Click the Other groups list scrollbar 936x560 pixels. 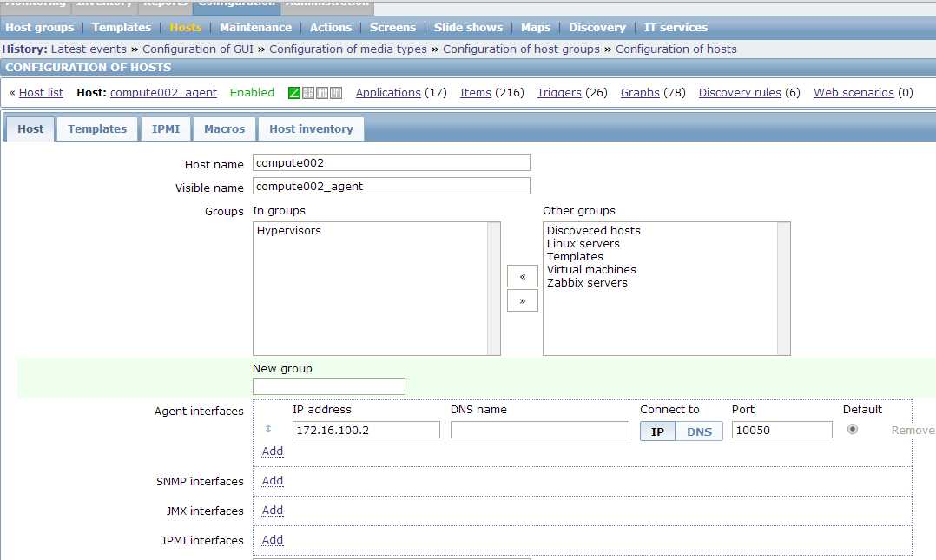click(x=784, y=288)
